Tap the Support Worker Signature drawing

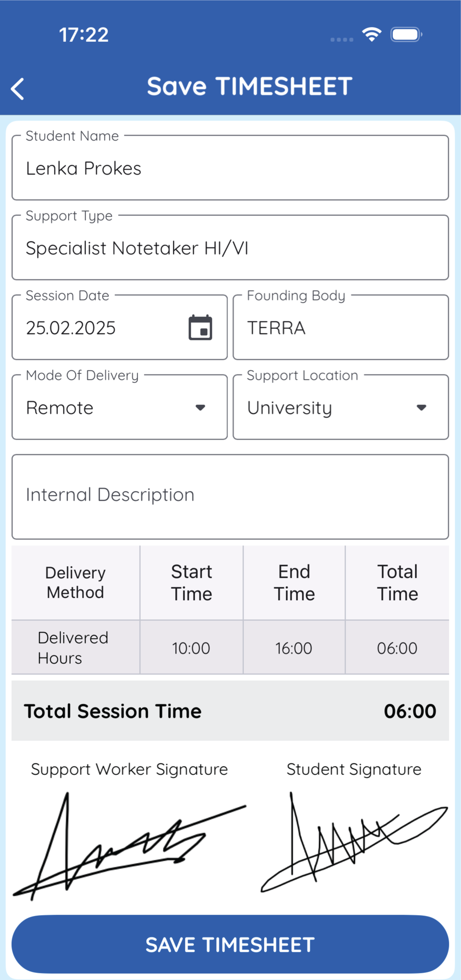(x=129, y=845)
